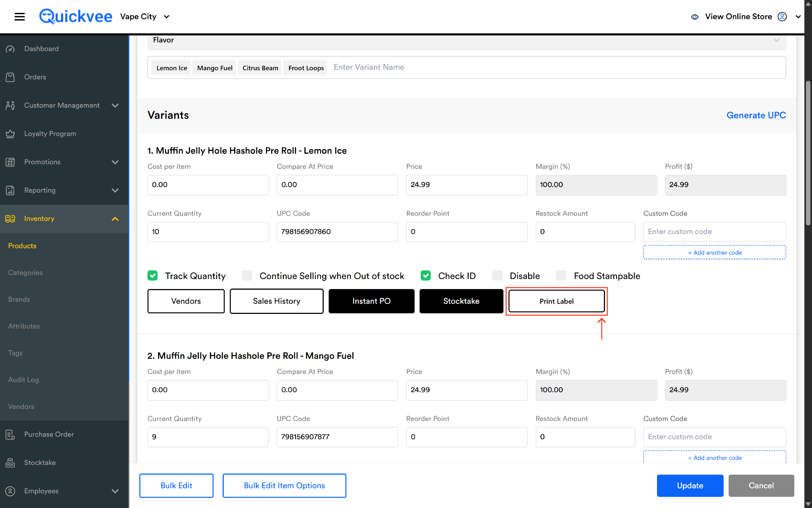Open Products in the Inventory menu
Viewport: 812px width, 508px height.
tap(22, 246)
